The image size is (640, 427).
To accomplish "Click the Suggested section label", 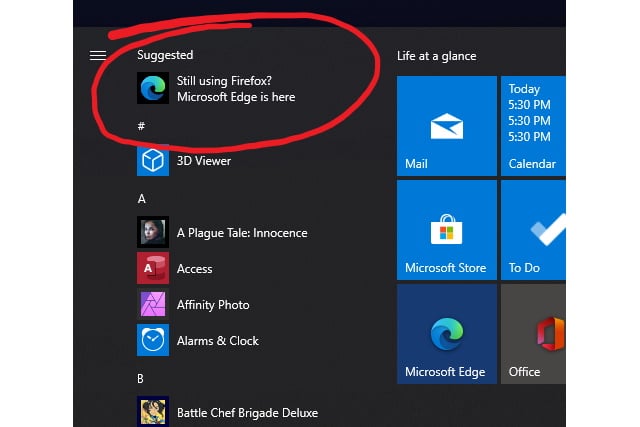I will [165, 55].
